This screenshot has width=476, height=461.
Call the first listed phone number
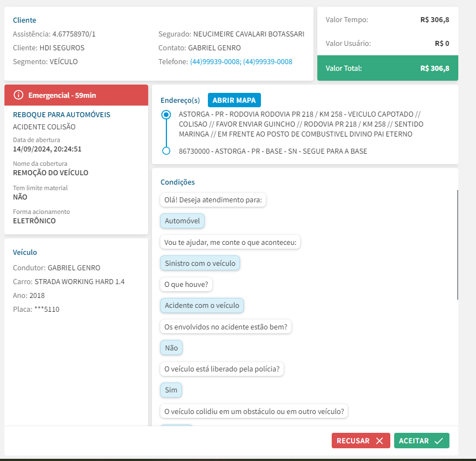click(x=215, y=62)
